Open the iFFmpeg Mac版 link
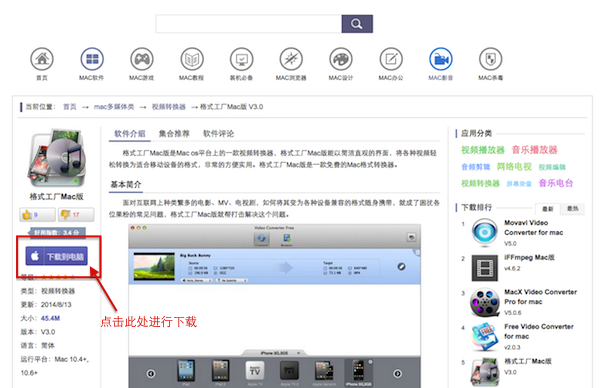600x388 pixels. click(529, 258)
